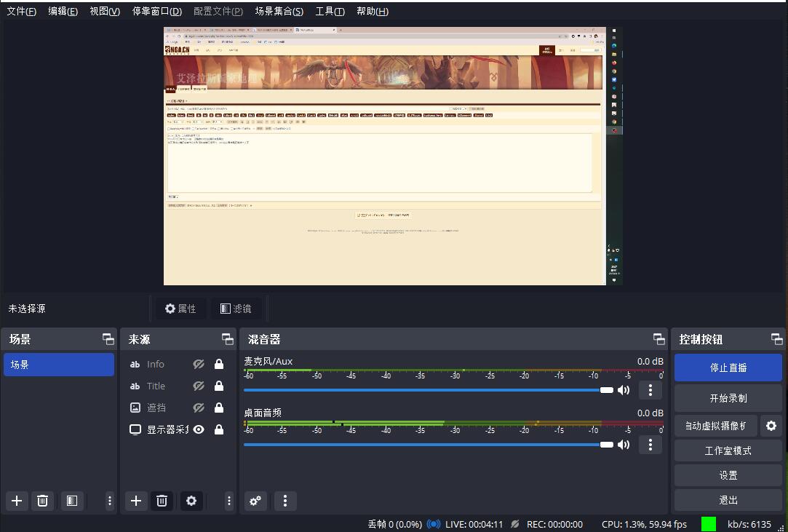Delete the selected scene using trash icon
Viewport: 788px width, 532px height.
43,501
